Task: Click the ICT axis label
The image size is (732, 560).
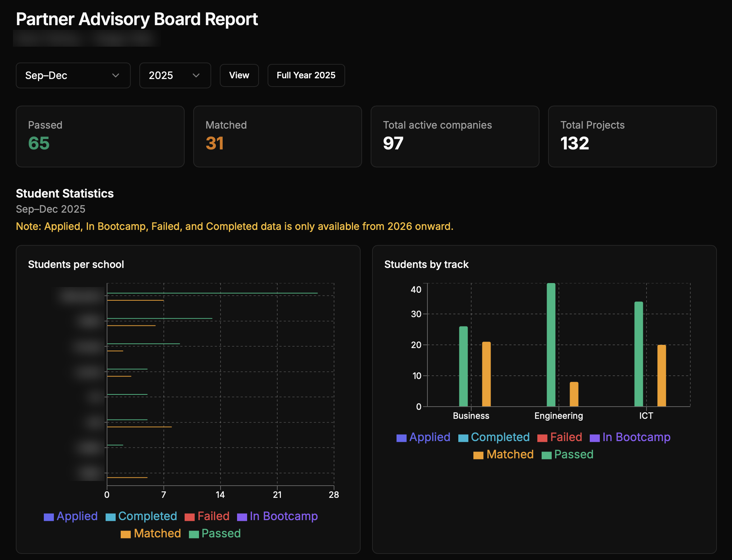Action: pos(646,416)
